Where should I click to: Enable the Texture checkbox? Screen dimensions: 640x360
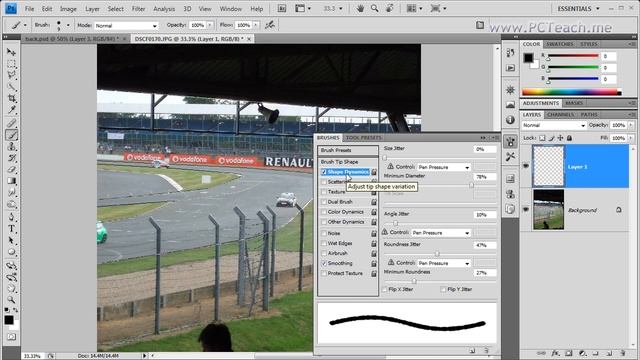point(324,192)
